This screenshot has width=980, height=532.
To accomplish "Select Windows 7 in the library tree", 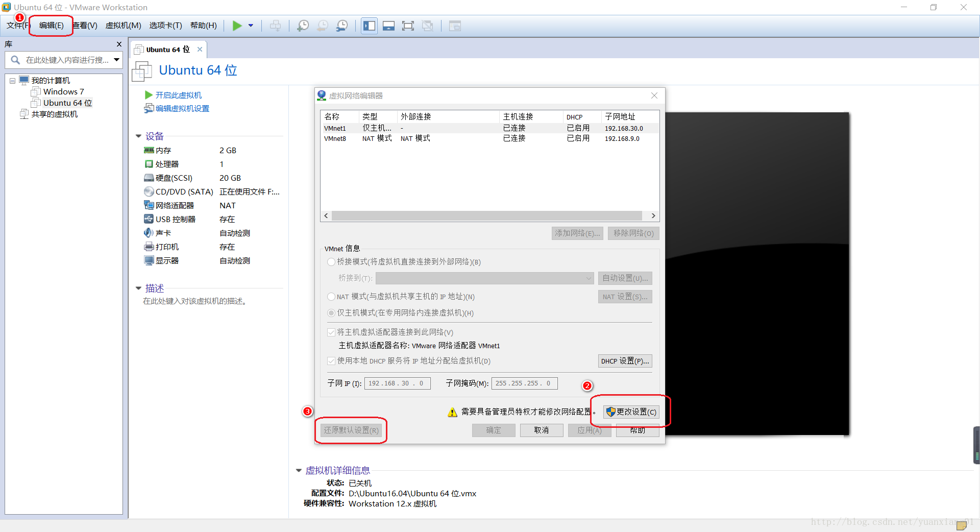I will pos(63,92).
